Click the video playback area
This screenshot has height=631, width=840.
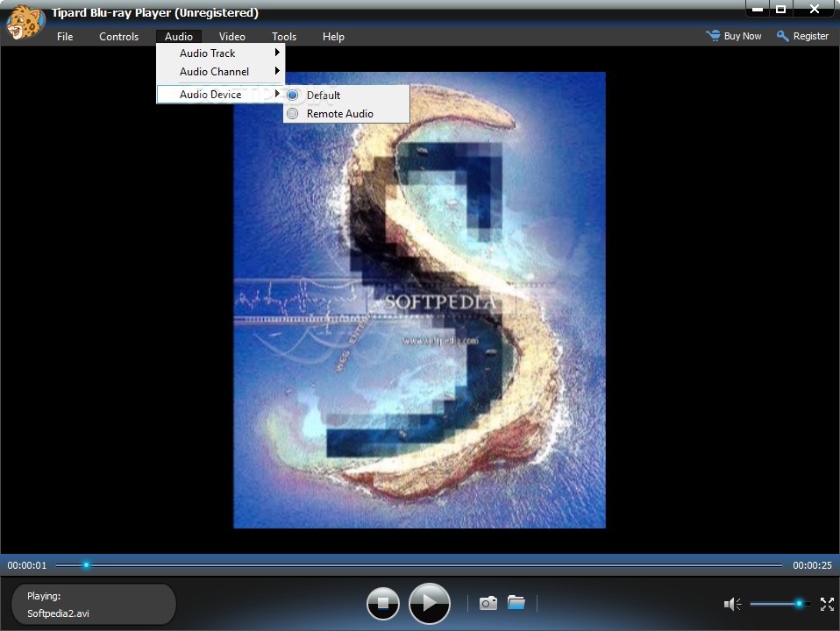pyautogui.click(x=419, y=300)
